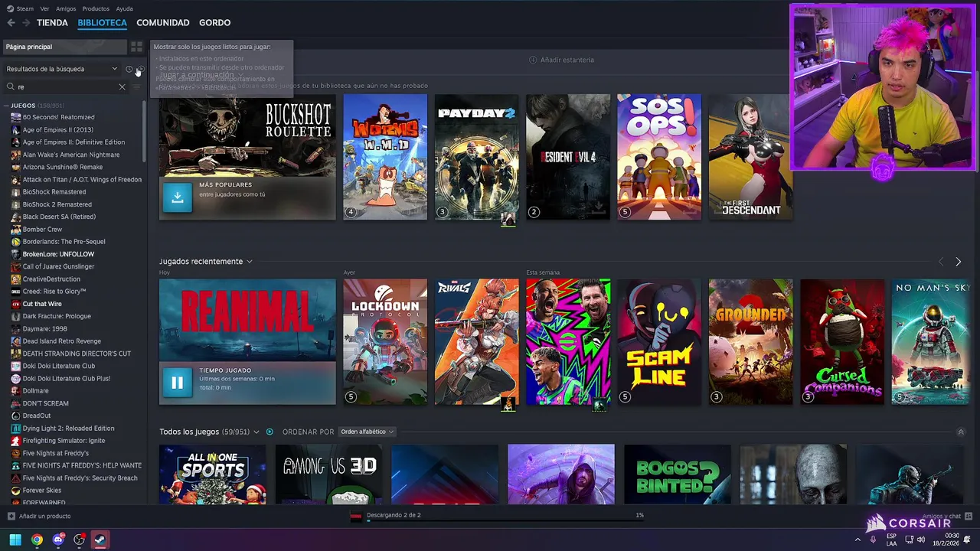Open Discord from the taskbar
The image size is (980, 551).
coord(58,540)
